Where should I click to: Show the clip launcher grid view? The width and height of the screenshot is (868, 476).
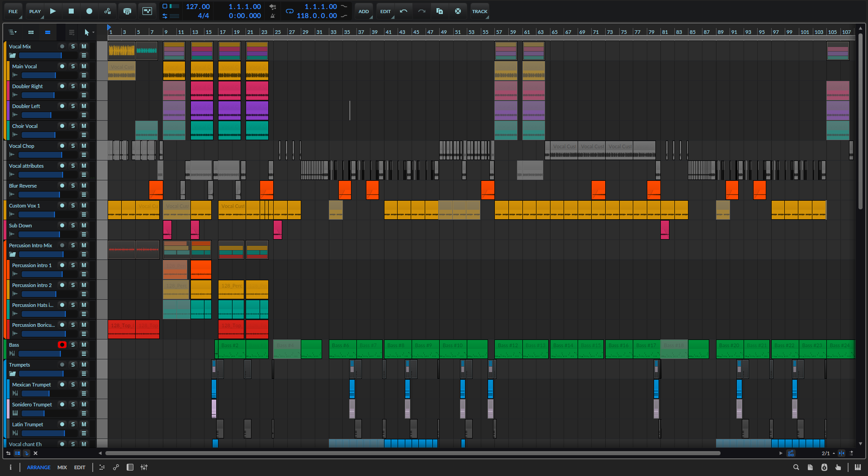[x=31, y=32]
